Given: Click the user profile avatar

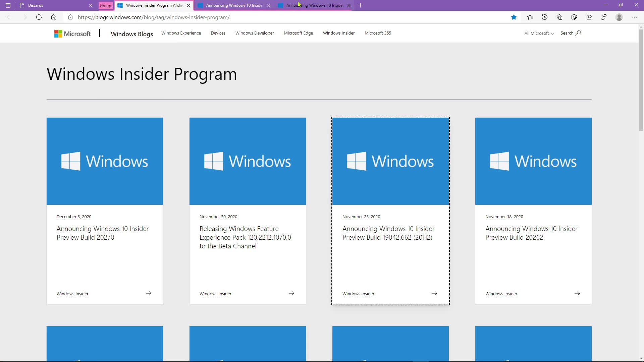Looking at the screenshot, I should pyautogui.click(x=619, y=17).
